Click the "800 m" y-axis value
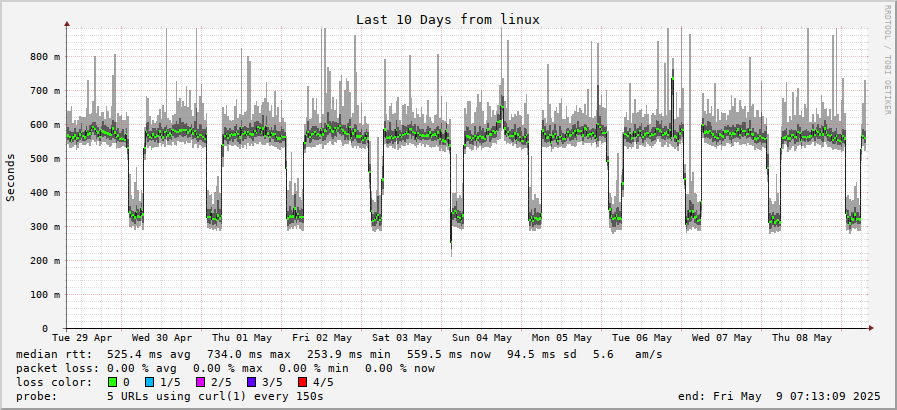897x410 pixels. [x=46, y=57]
